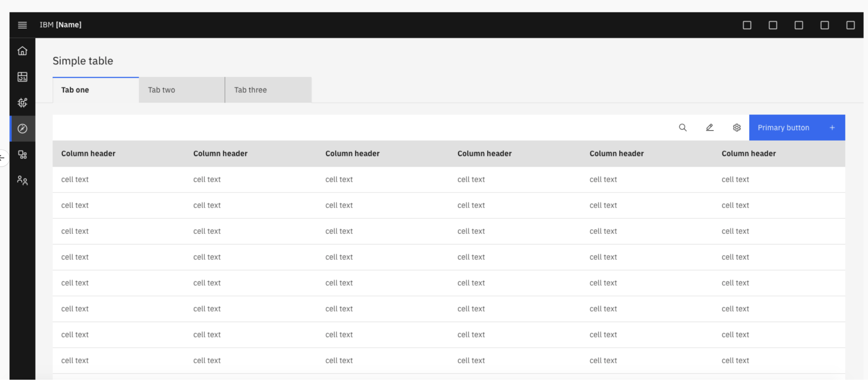Screen dimensions: 868x382
Task: Select the users icon at sidebar bottom
Action: click(22, 180)
